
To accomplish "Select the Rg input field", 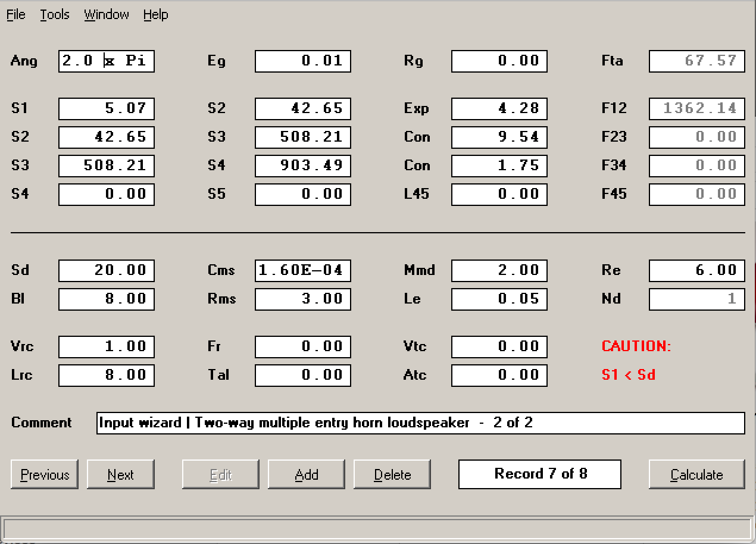I will (499, 61).
